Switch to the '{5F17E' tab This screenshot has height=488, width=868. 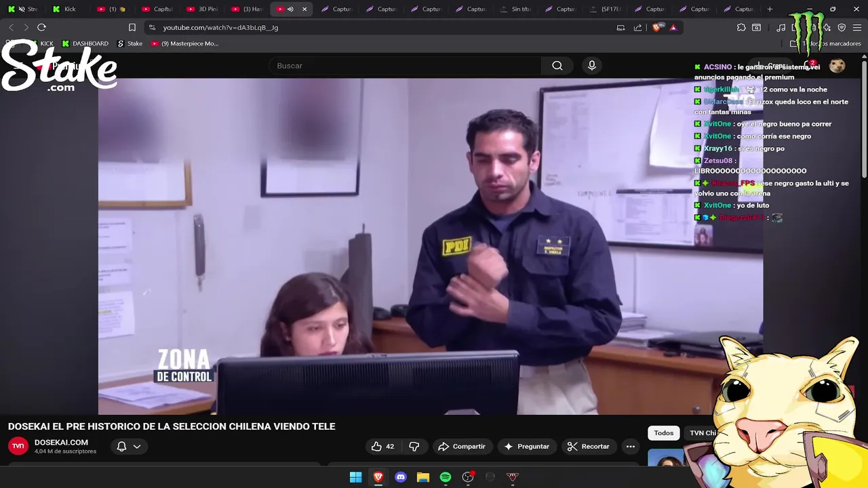[x=605, y=9]
